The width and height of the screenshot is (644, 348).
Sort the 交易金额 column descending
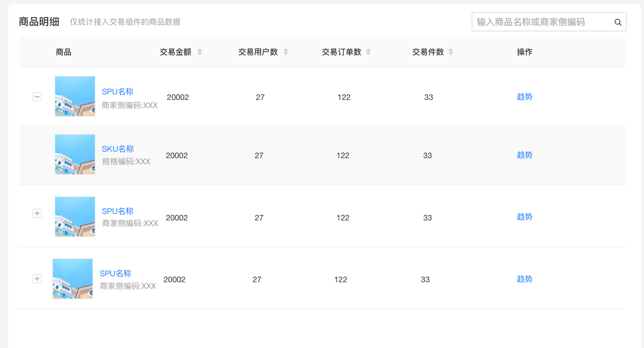199,54
